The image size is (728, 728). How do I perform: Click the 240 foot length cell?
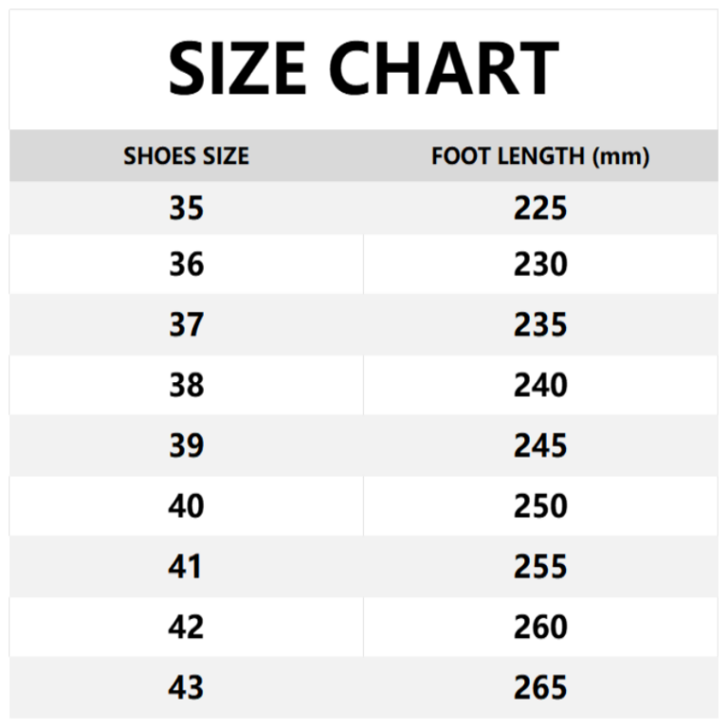tap(541, 385)
